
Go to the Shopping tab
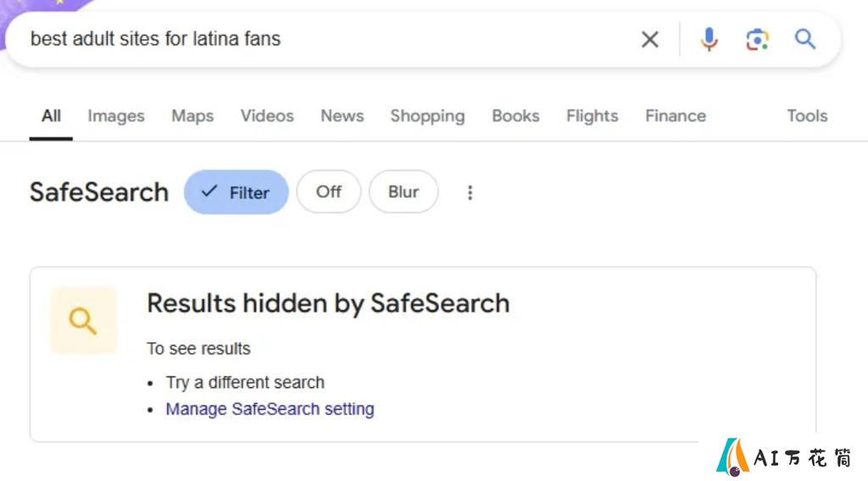tap(427, 116)
